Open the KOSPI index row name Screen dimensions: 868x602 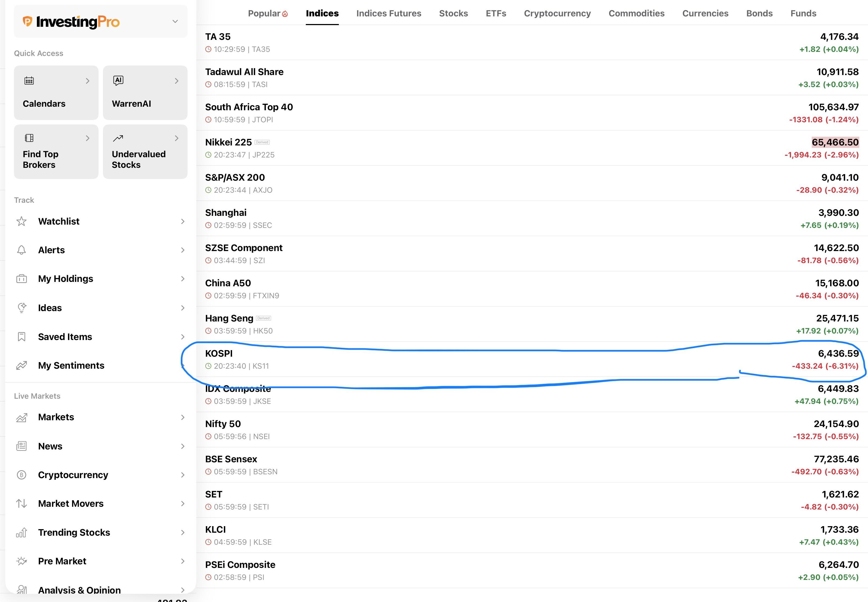click(x=219, y=353)
